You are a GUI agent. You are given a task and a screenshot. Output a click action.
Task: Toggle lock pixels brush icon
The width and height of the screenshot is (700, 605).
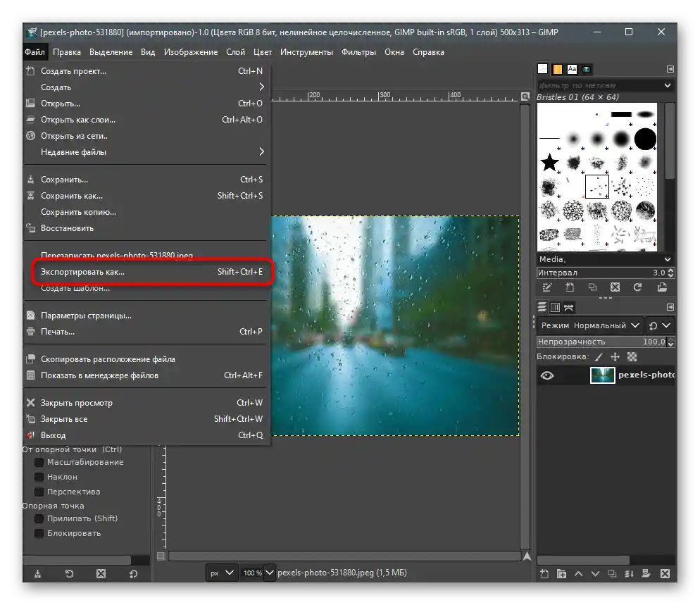(599, 357)
